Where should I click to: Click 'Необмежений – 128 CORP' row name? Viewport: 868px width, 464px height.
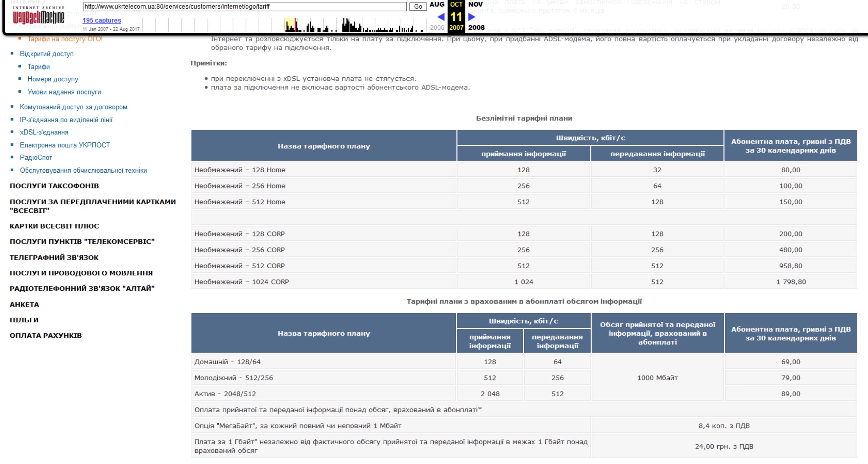[x=239, y=234]
